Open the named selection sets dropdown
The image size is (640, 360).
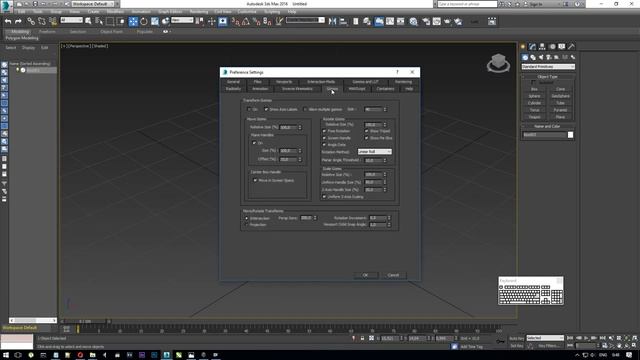305,20
